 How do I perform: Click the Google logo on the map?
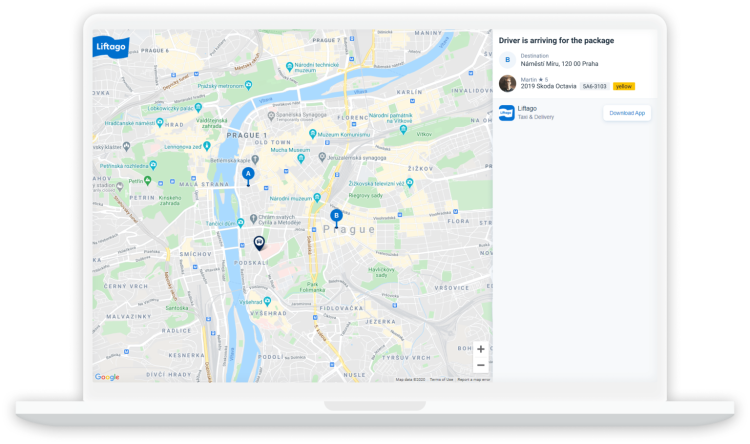point(107,377)
